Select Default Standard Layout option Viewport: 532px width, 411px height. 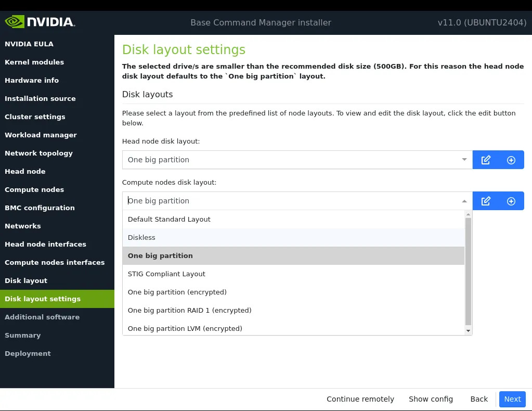point(293,219)
